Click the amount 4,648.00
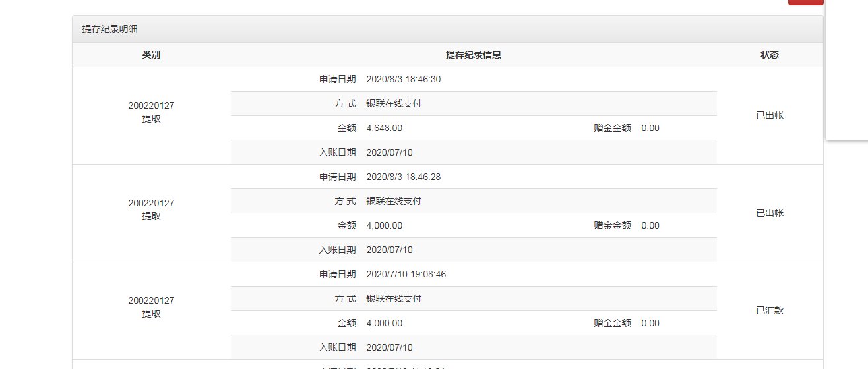This screenshot has width=868, height=369. pyautogui.click(x=384, y=128)
